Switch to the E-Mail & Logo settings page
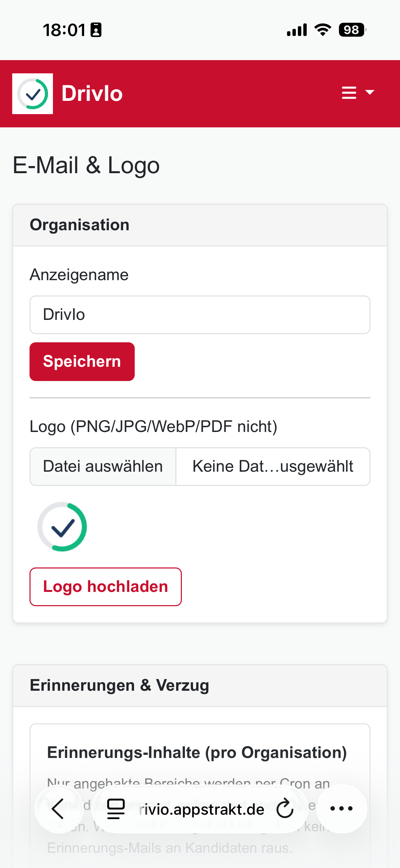 pos(85,165)
